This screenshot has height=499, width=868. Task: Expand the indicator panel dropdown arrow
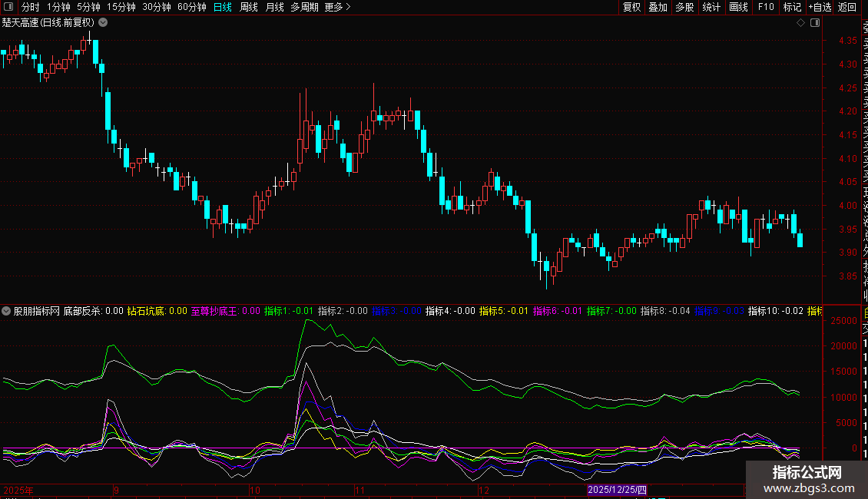coord(7,311)
